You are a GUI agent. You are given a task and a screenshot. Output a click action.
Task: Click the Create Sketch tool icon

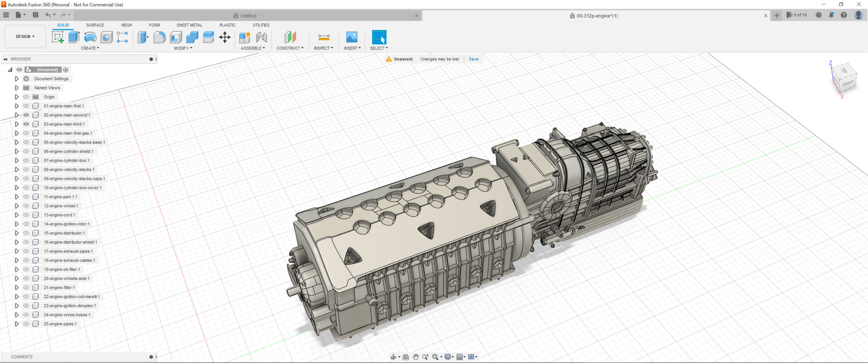click(58, 37)
